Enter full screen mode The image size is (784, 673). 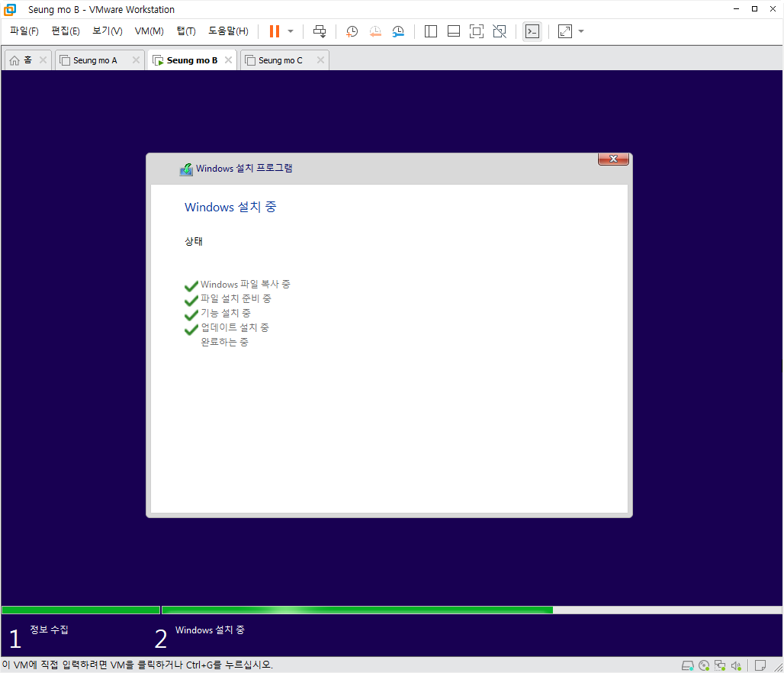coord(477,31)
